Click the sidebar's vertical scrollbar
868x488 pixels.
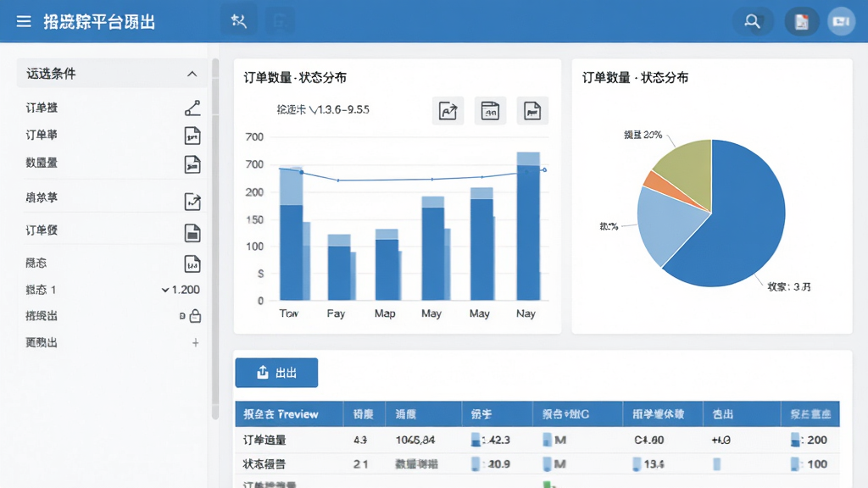[x=215, y=238]
